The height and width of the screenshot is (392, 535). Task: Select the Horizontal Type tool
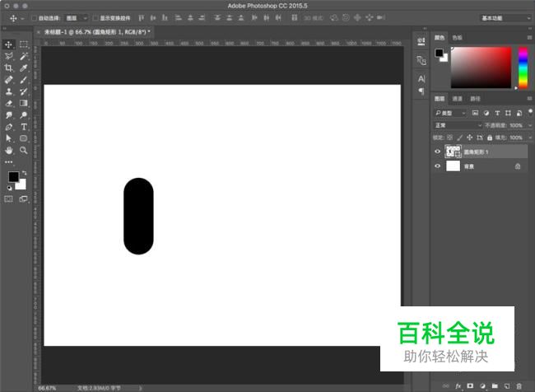[x=24, y=128]
